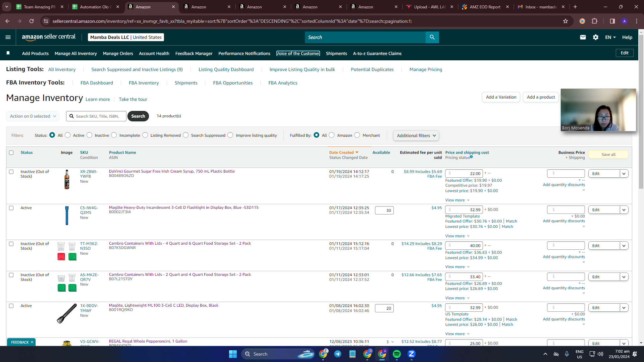Click the browser back arrow

coord(7,21)
